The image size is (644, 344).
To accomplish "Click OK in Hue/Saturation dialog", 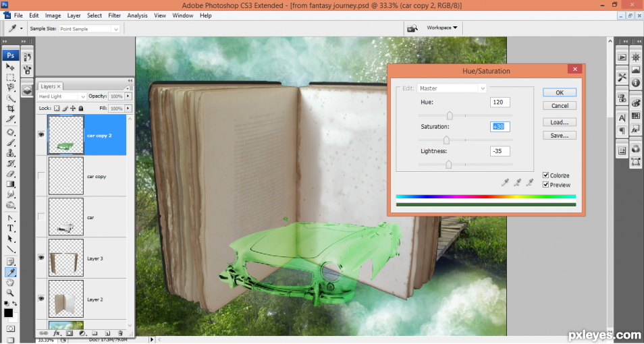I will click(560, 92).
